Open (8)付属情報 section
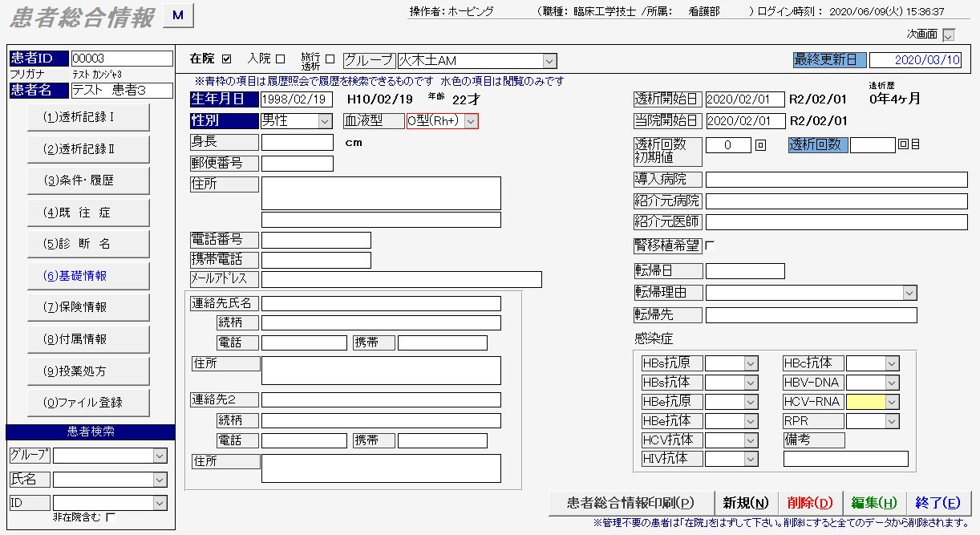 click(x=88, y=339)
